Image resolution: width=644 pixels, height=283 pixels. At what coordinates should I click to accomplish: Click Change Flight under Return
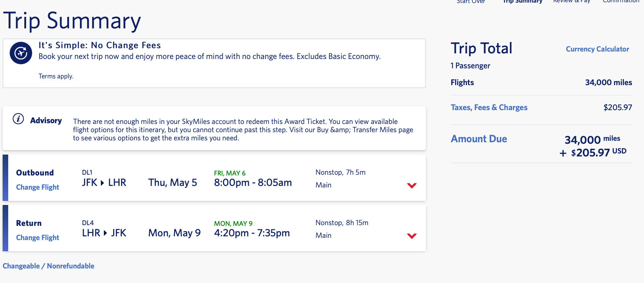[37, 237]
